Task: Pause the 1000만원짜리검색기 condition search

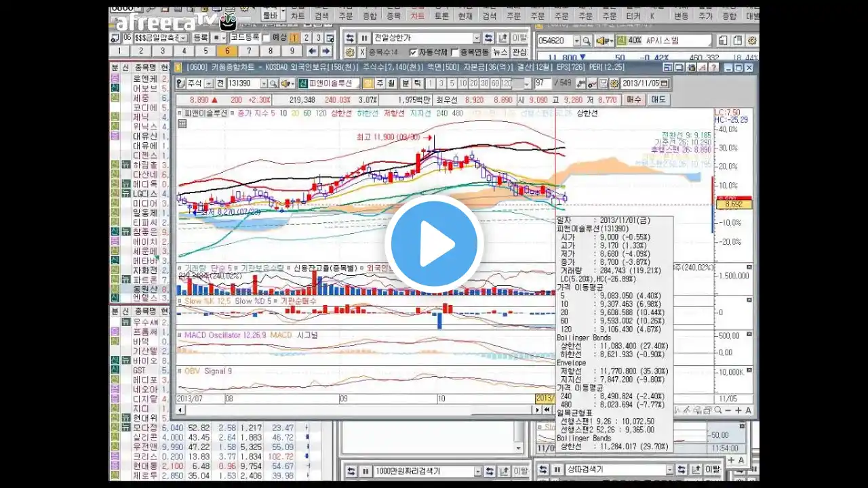Action: click(x=366, y=471)
